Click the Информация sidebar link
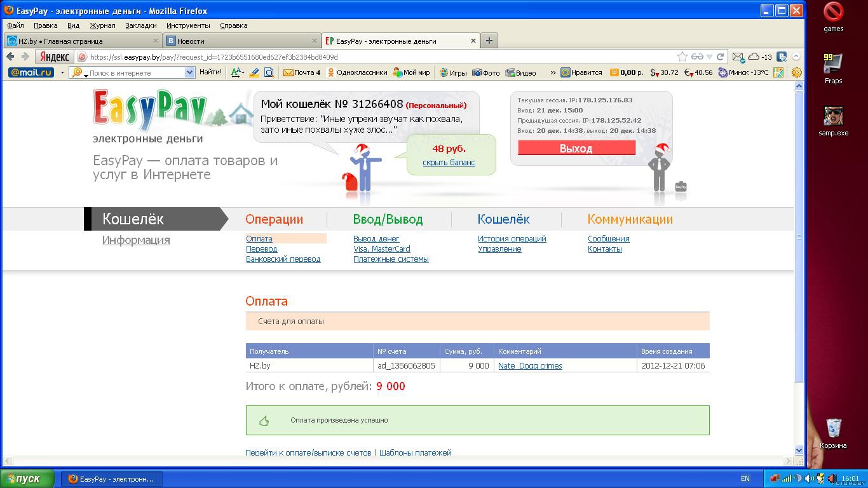The height and width of the screenshot is (488, 868). point(136,240)
